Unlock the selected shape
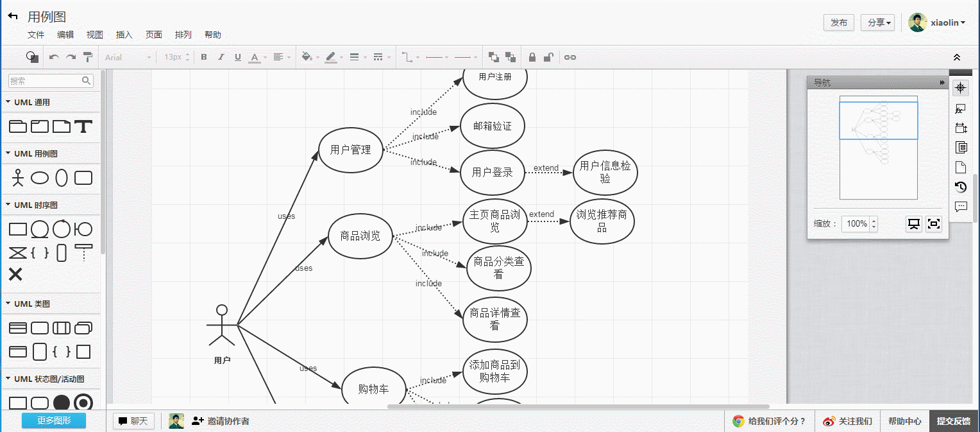The image size is (980, 432). pos(549,57)
